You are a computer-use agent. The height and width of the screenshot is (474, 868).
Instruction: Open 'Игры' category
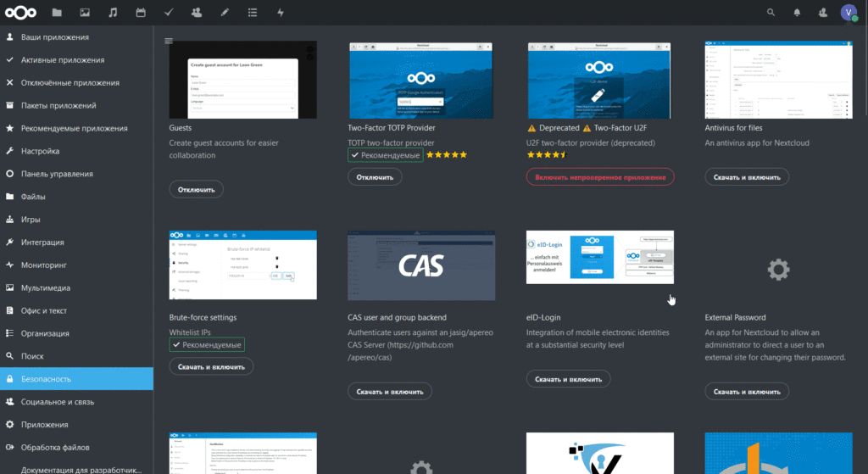click(x=76, y=220)
